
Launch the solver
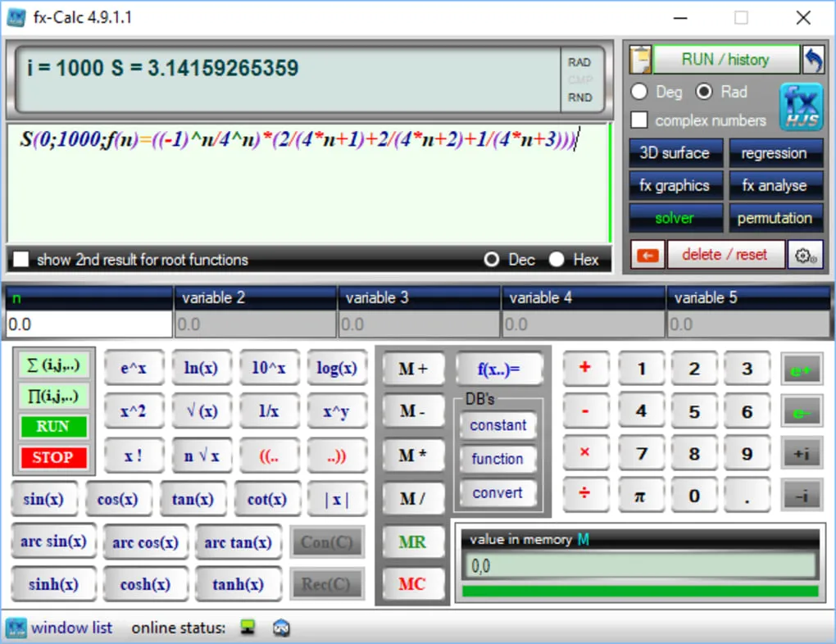[x=675, y=217]
